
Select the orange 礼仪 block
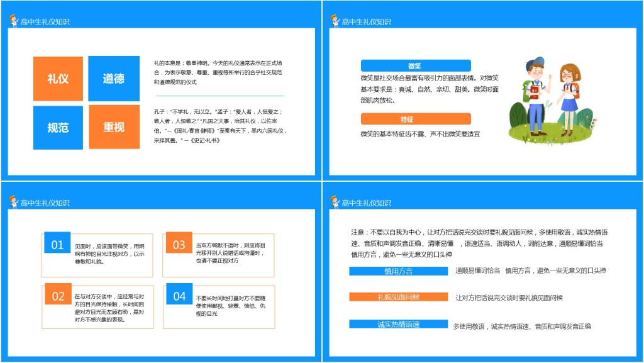coord(58,79)
